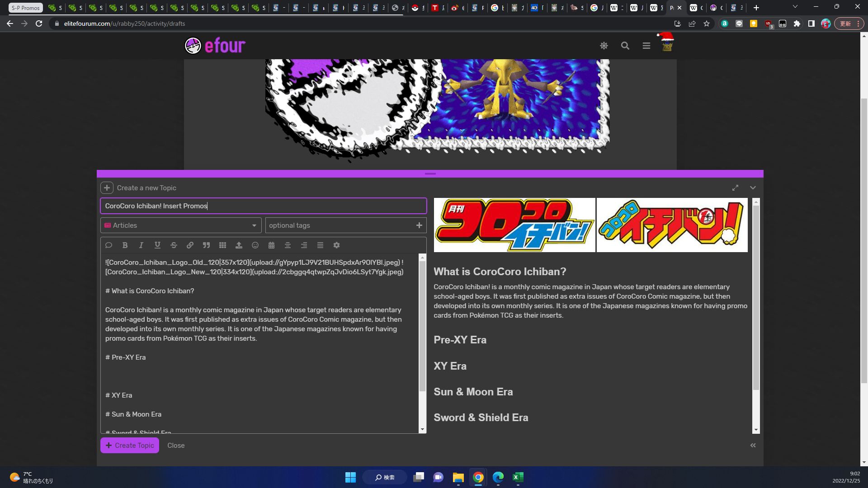This screenshot has height=488, width=868.
Task: Close the active browser tab
Action: 679,8
